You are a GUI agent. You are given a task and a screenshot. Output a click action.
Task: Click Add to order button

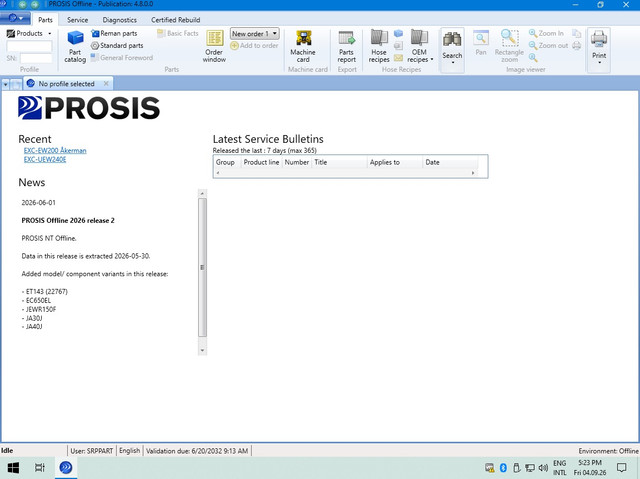click(254, 46)
